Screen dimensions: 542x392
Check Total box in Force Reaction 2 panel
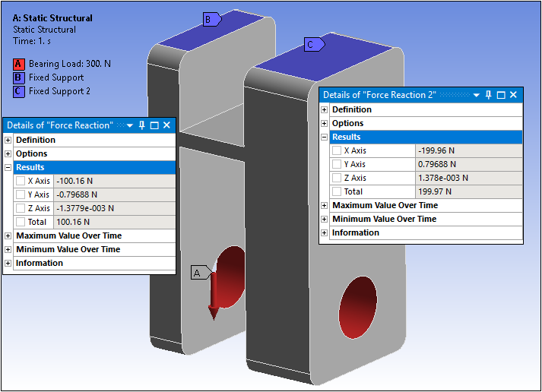337,191
